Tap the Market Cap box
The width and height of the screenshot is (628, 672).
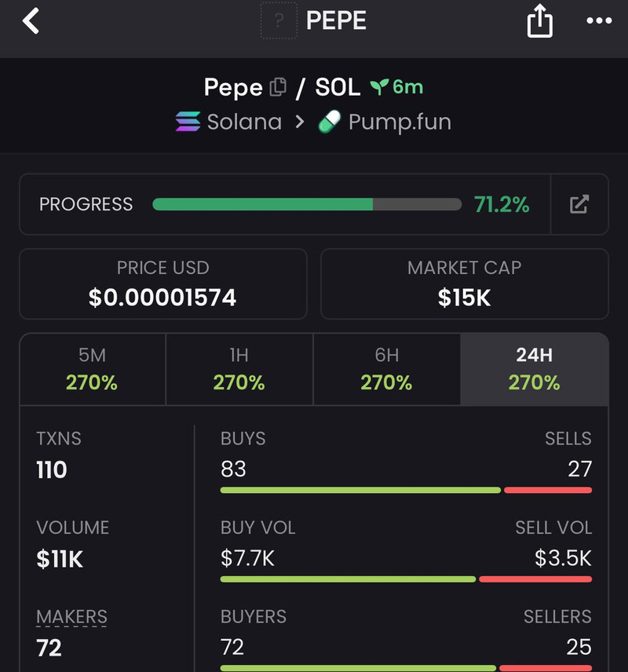click(x=464, y=283)
